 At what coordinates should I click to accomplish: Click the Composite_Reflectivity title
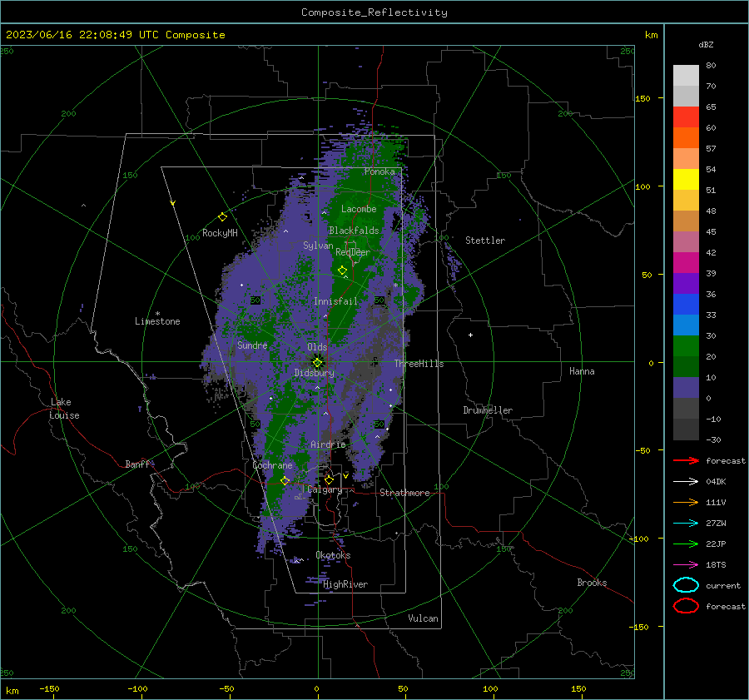pyautogui.click(x=374, y=12)
